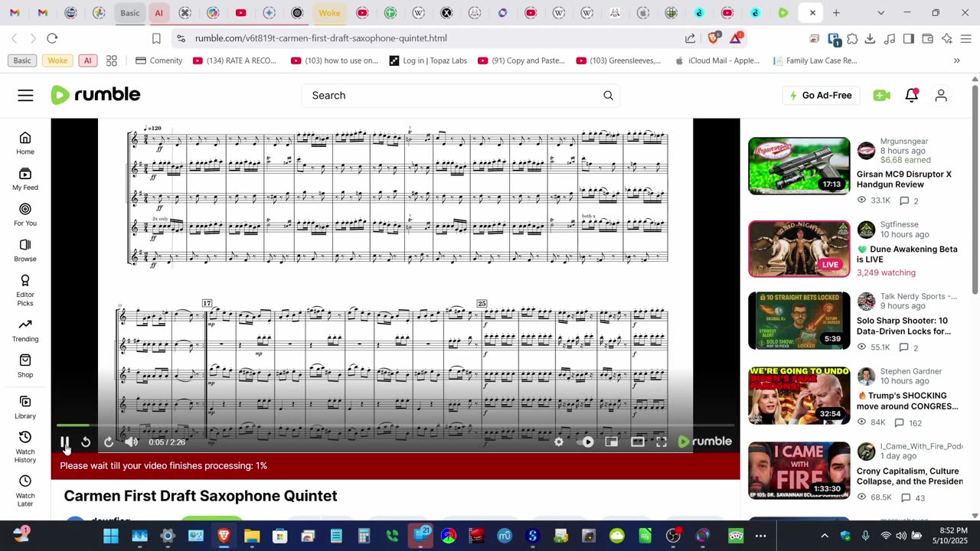Viewport: 980px width, 551px height.
Task: Reload the page in browser
Action: tap(52, 38)
